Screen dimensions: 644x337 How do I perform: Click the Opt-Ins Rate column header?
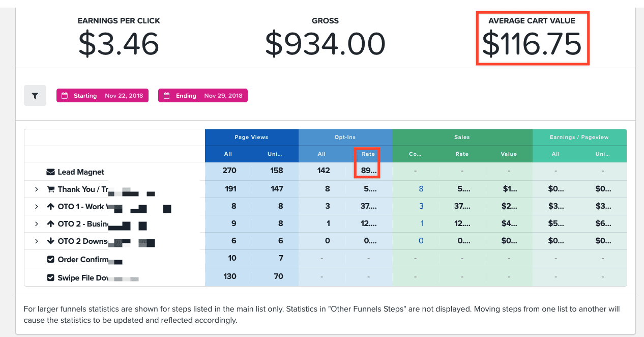click(x=368, y=154)
